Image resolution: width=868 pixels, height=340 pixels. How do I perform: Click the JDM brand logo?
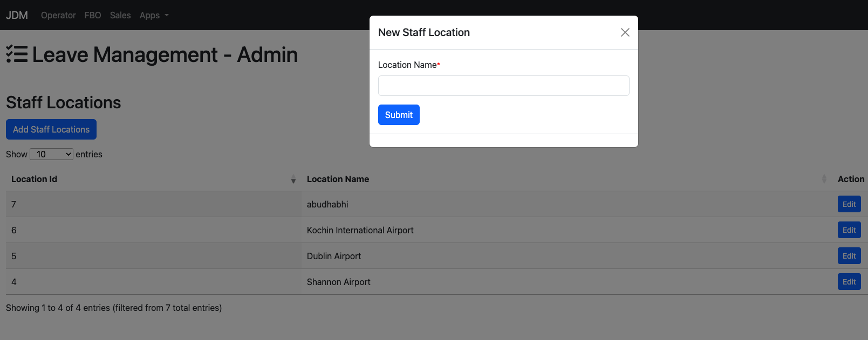coord(17,15)
